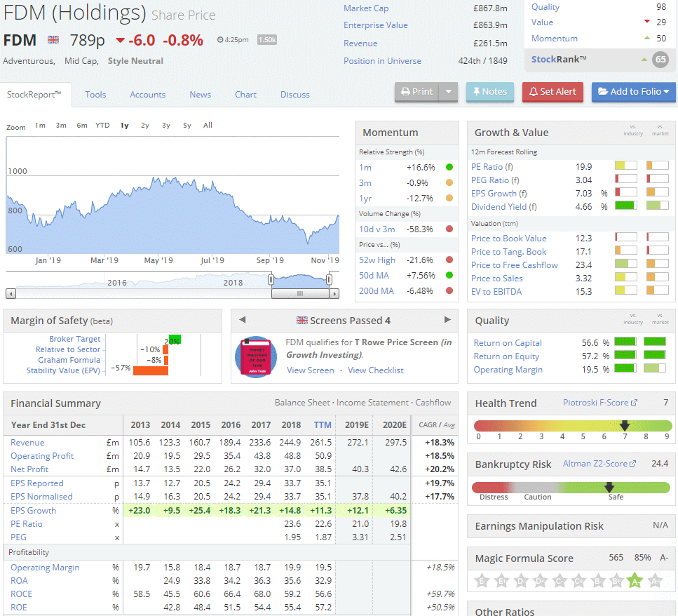
Task: Show previous passed screen with left arrow
Action: point(242,320)
